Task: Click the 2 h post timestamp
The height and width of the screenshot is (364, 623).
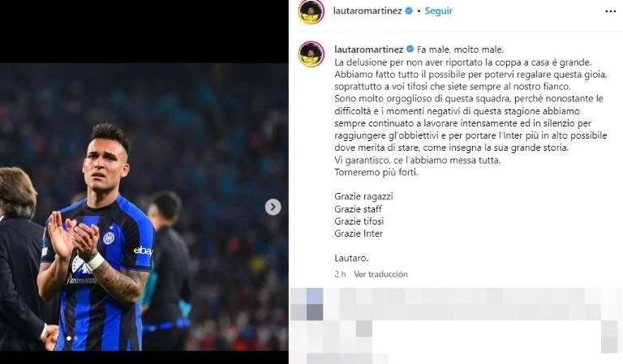Action: [x=340, y=274]
